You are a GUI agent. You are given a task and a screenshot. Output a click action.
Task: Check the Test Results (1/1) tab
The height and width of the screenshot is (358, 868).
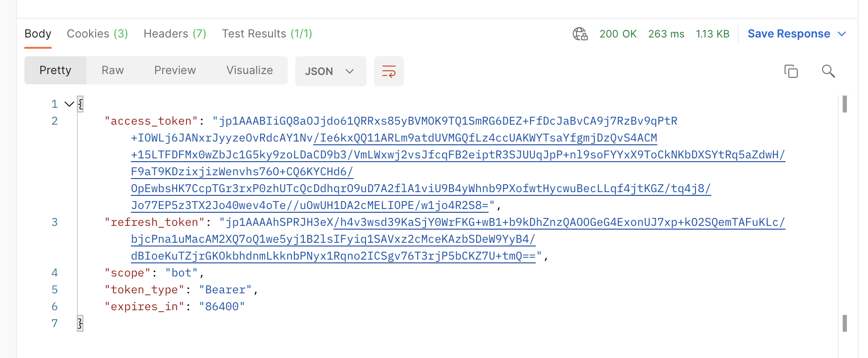click(267, 33)
